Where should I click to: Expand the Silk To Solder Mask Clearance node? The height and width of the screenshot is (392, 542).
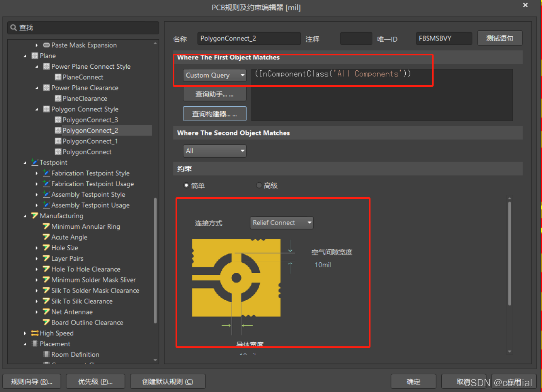pos(37,291)
